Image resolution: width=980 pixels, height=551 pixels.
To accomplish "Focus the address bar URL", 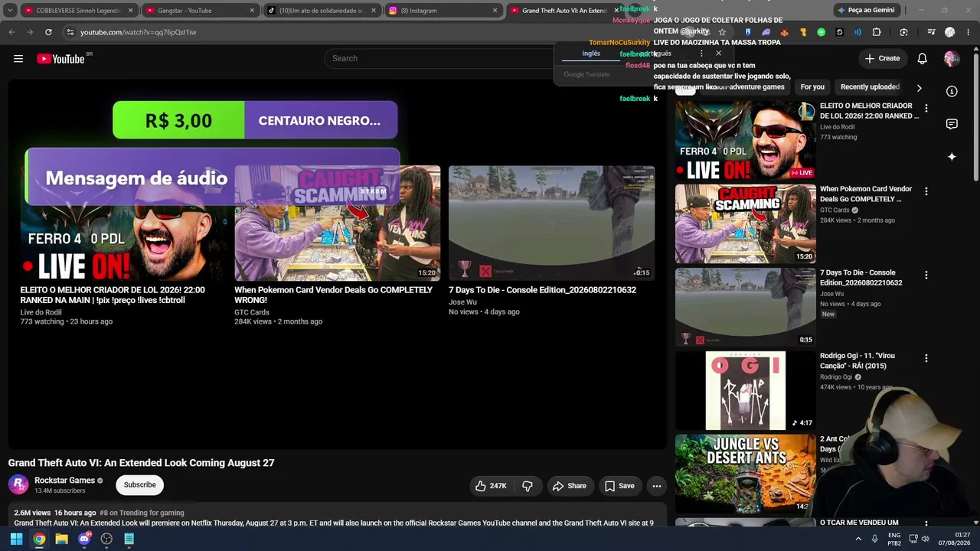I will coord(138,32).
